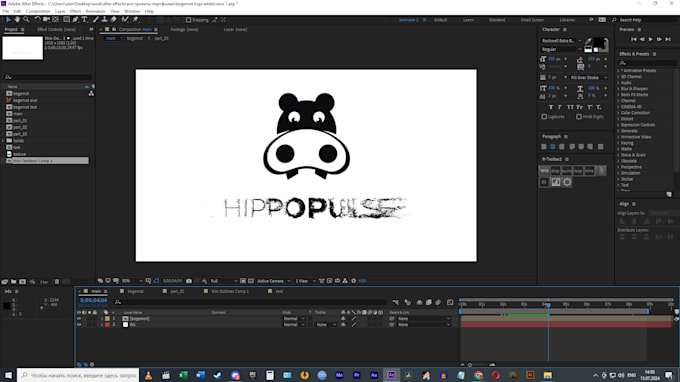Open the Fill Over Stroke dropdown
This screenshot has height=382, width=680.
pyautogui.click(x=589, y=78)
